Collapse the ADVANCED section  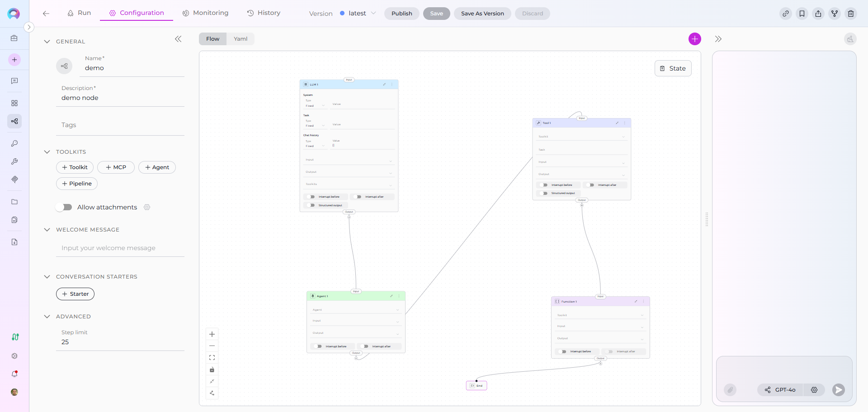47,317
